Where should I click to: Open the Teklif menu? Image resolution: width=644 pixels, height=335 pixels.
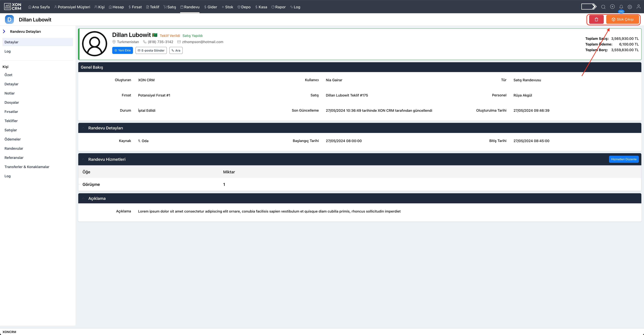152,7
